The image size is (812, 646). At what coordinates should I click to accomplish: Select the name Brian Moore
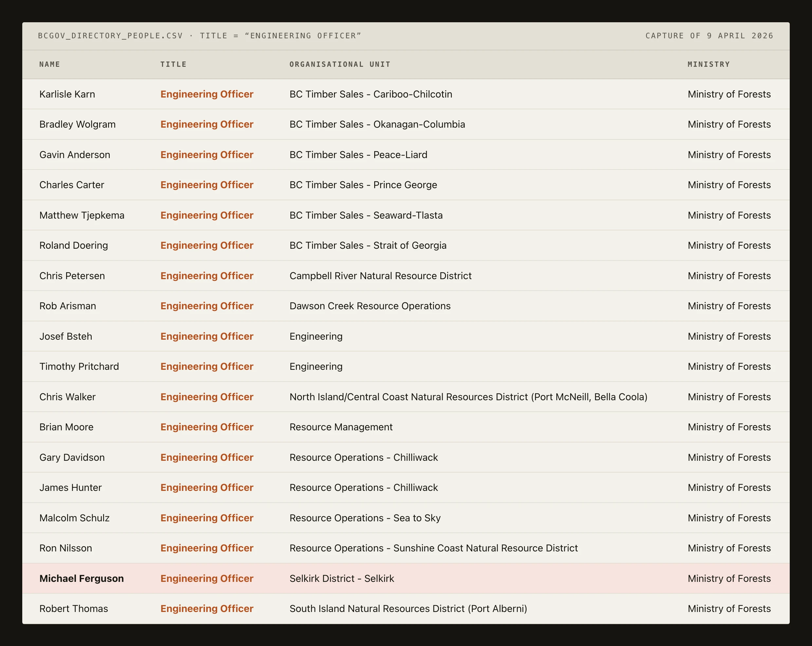click(x=66, y=427)
